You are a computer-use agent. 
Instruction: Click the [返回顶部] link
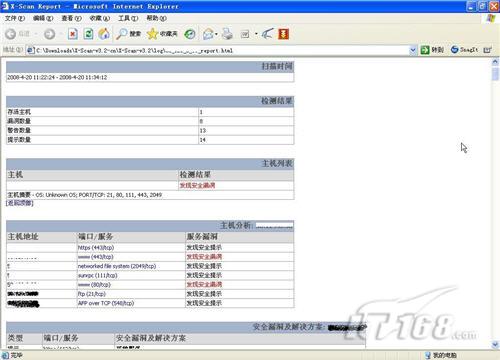click(x=20, y=203)
